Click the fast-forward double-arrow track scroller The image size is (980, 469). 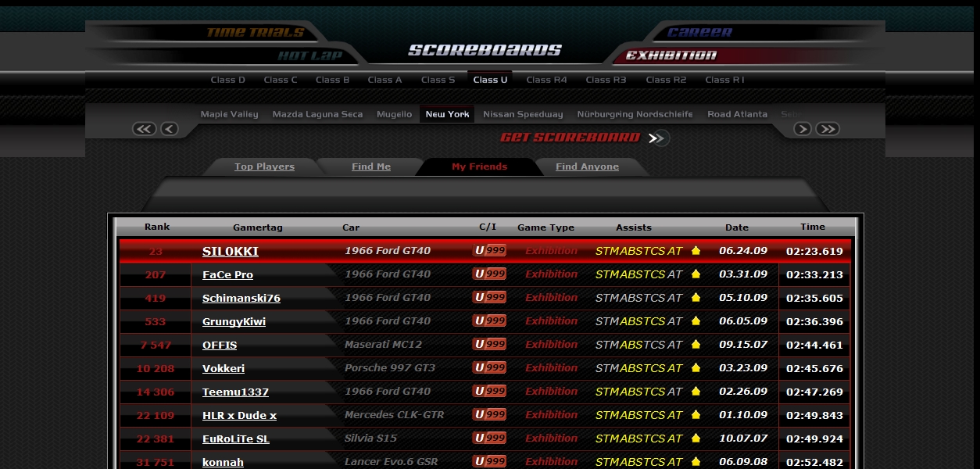(828, 129)
